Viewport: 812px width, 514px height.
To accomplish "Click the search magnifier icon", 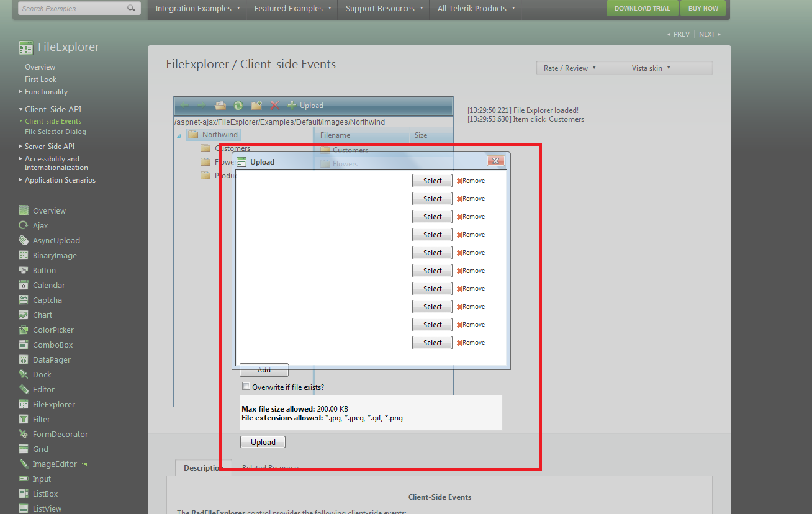I will (131, 8).
